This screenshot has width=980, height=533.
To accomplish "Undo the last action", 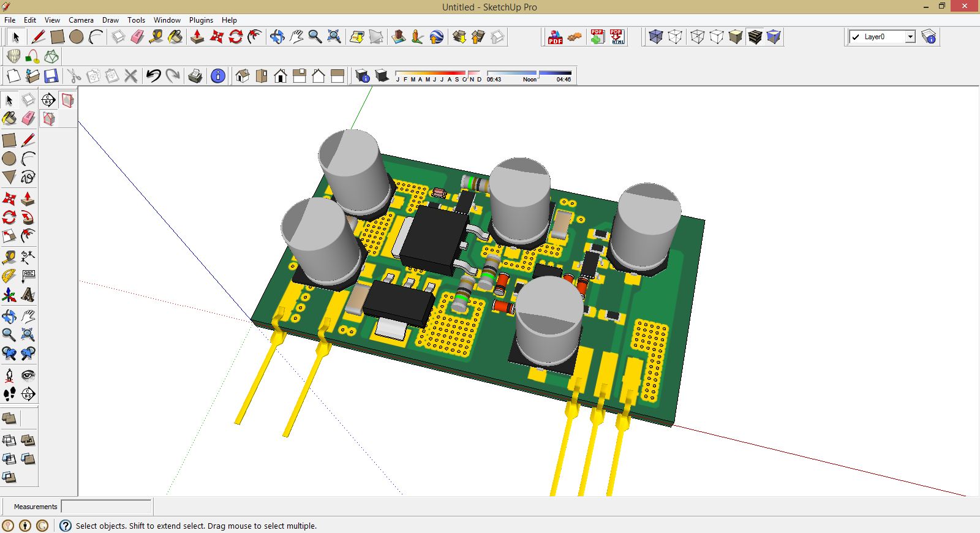I will 154,76.
